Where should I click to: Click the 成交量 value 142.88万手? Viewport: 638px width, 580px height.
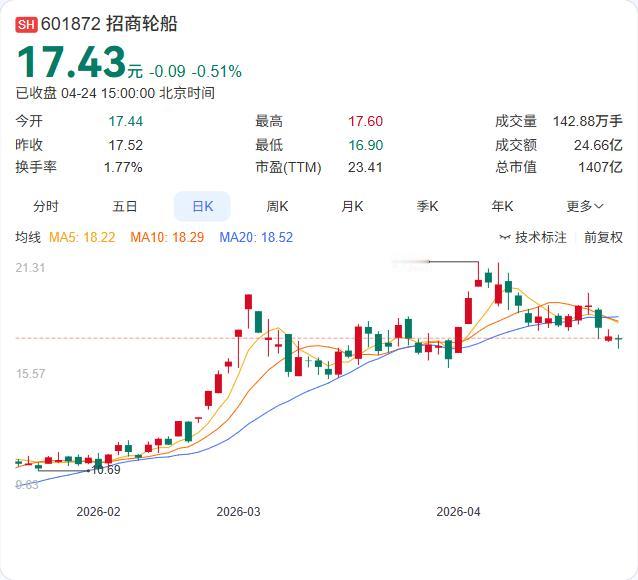tap(588, 121)
